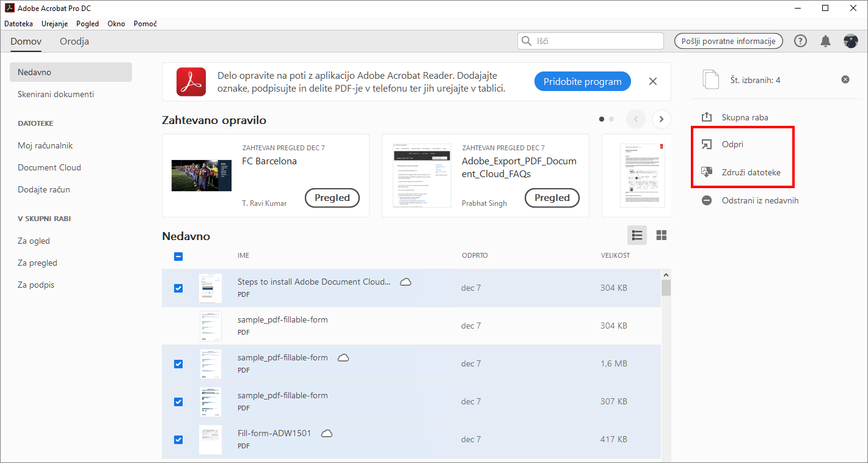Uncheck the Fill-form-ADW1501 checkbox
The image size is (868, 463).
tap(178, 440)
